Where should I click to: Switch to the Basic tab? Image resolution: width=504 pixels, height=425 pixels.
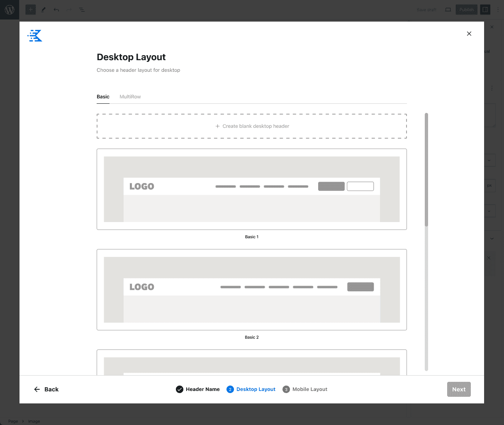click(x=103, y=96)
